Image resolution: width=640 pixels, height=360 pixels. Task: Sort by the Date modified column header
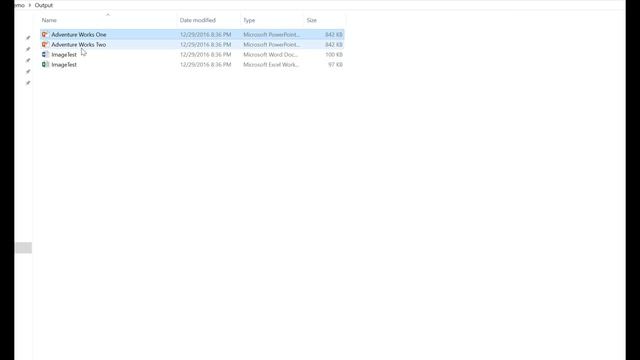point(198,20)
